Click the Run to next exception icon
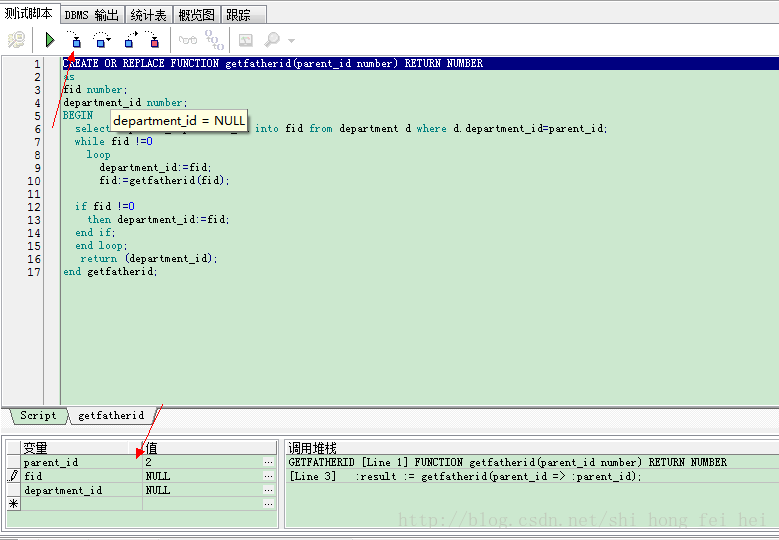 153,40
